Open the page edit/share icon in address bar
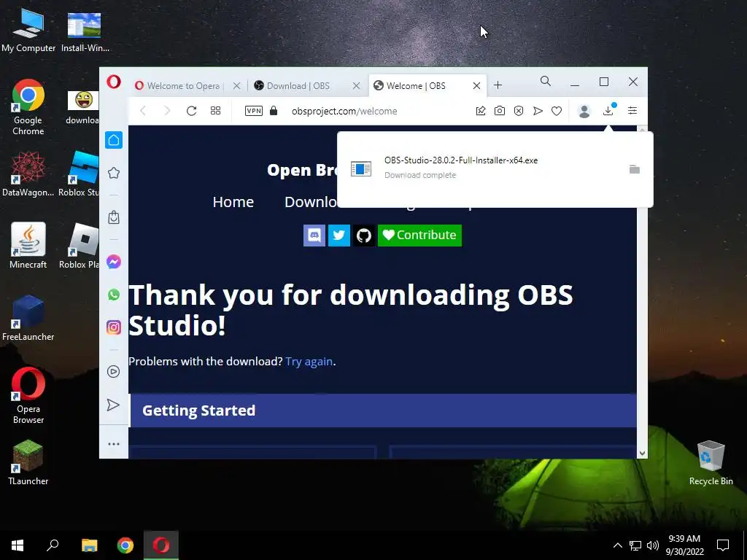747x560 pixels. point(481,111)
